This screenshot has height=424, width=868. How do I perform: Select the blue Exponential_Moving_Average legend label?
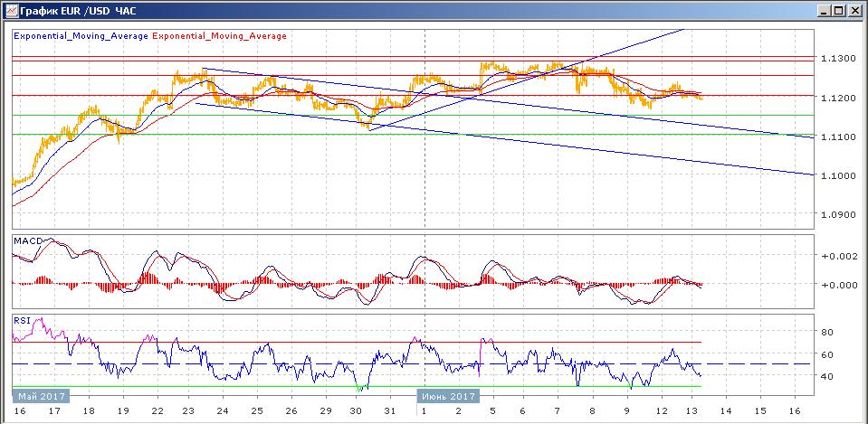click(81, 36)
